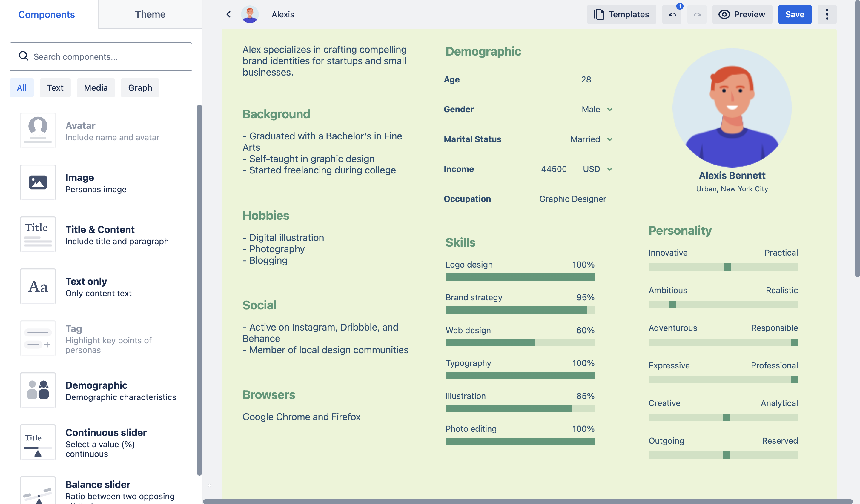
Task: Filter components by Media
Action: click(x=96, y=88)
